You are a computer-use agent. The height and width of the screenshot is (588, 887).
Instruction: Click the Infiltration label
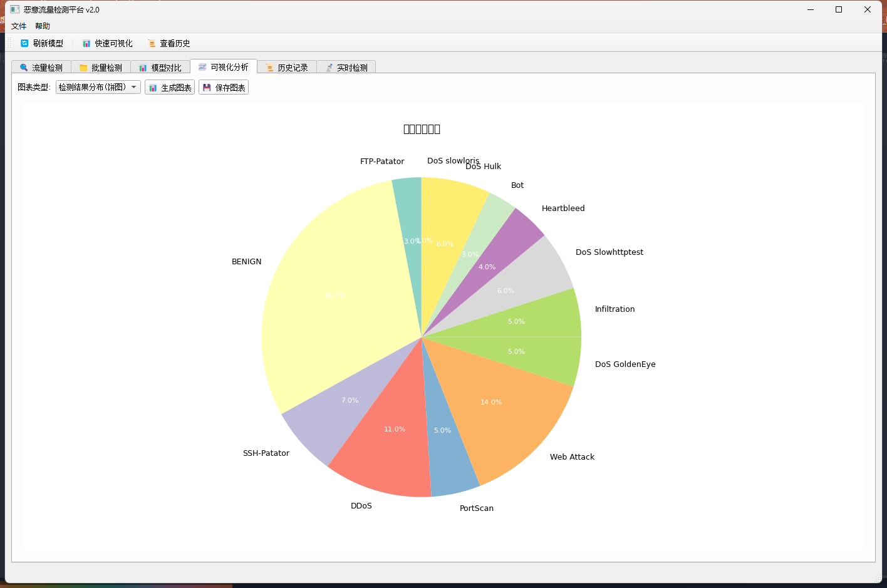(615, 309)
